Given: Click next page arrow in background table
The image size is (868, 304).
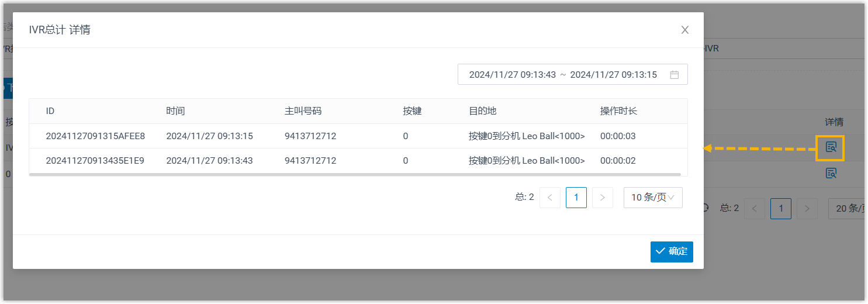Looking at the screenshot, I should pyautogui.click(x=807, y=208).
